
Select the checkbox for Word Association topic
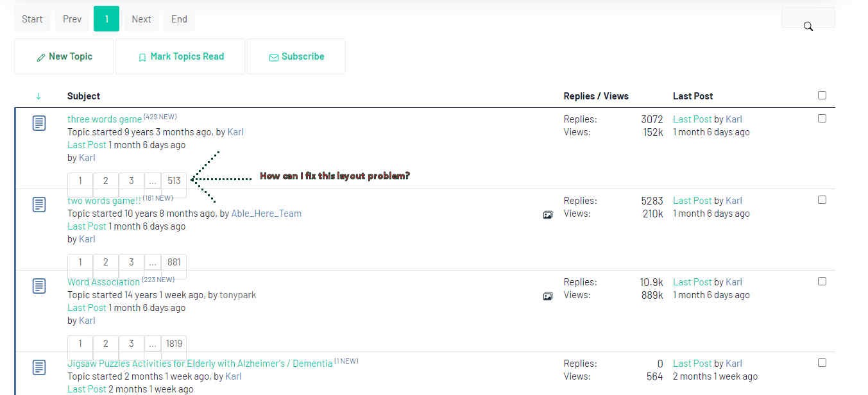click(822, 282)
